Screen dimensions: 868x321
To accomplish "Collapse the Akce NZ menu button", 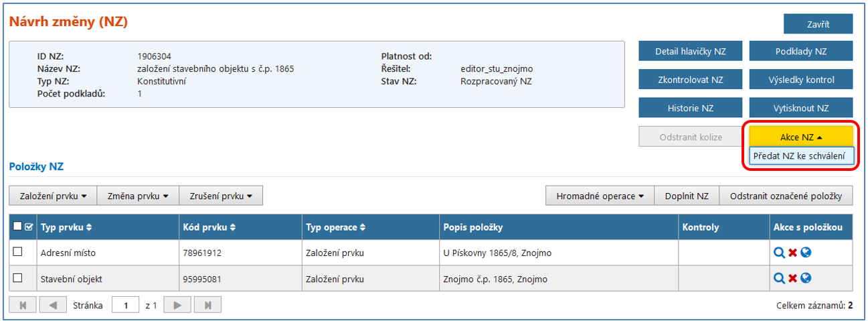I will click(800, 137).
